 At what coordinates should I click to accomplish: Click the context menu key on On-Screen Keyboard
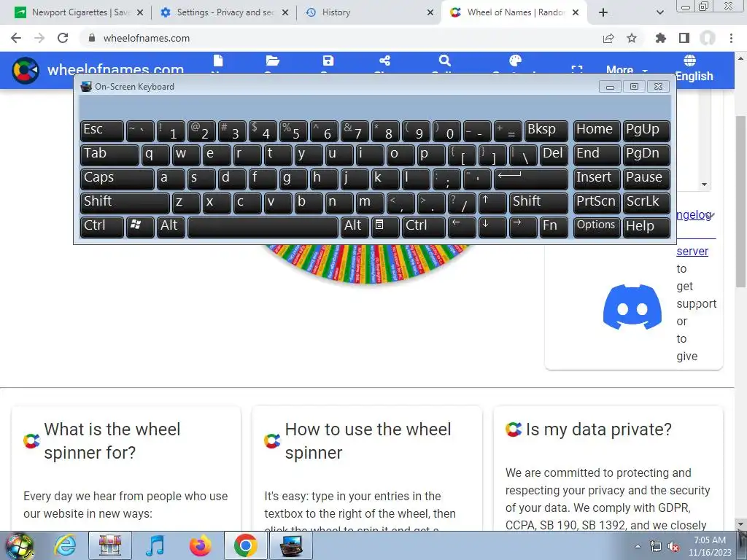[x=384, y=227]
